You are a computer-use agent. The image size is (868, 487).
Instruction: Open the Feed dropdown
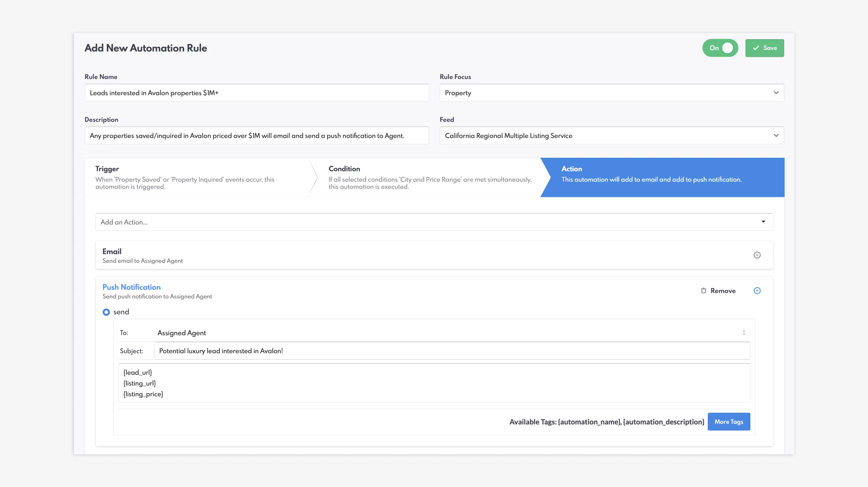(x=612, y=135)
